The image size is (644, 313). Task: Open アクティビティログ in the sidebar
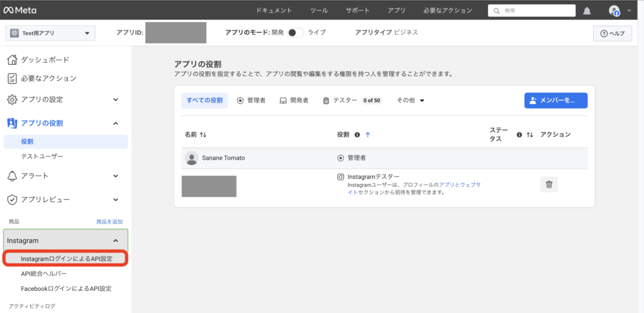pos(32,306)
